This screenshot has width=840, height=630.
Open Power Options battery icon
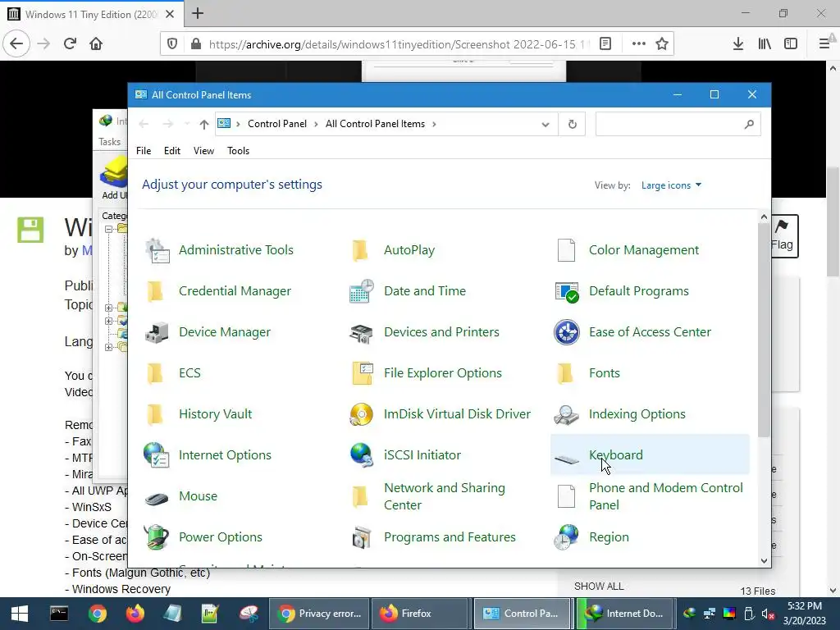point(157,537)
